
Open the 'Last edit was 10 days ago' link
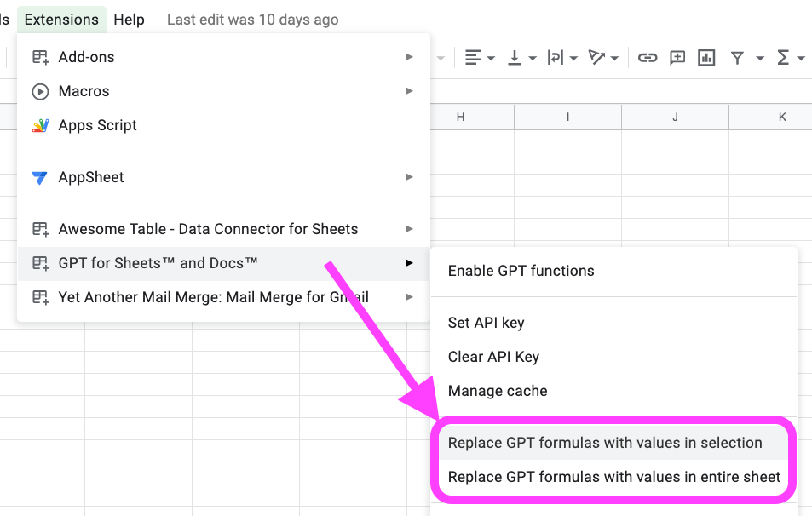(x=252, y=20)
